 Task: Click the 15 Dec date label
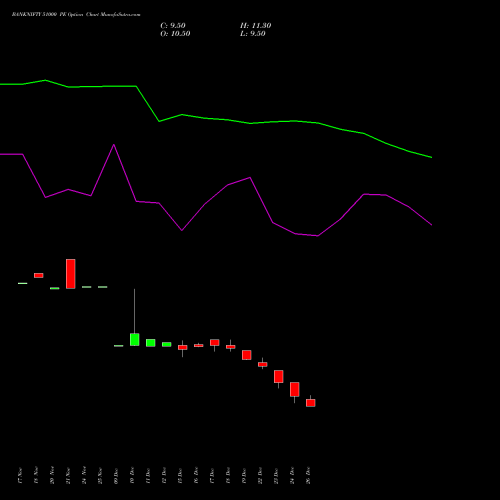(180, 475)
